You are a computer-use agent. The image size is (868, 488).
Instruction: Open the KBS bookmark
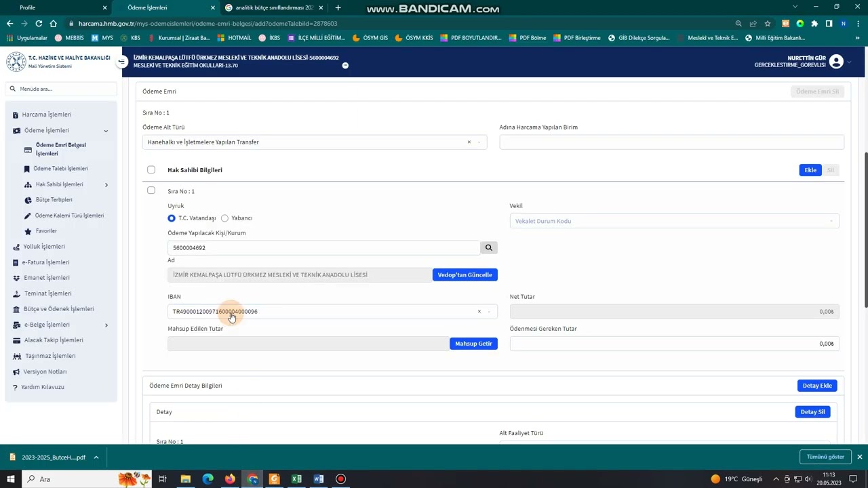pos(130,38)
